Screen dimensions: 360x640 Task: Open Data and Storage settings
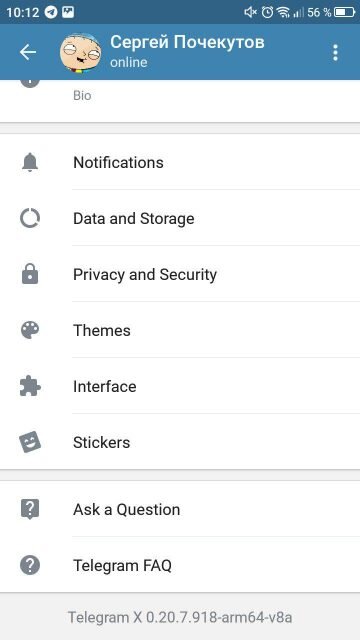tap(180, 218)
